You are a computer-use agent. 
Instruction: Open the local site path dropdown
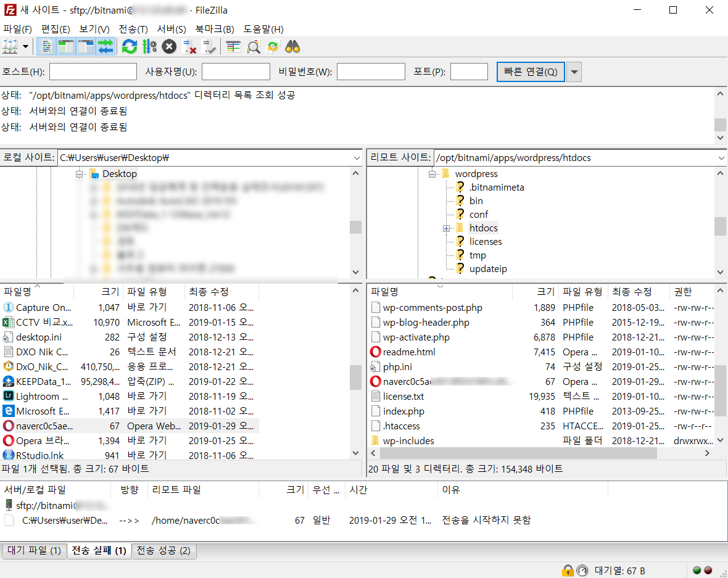tap(357, 158)
